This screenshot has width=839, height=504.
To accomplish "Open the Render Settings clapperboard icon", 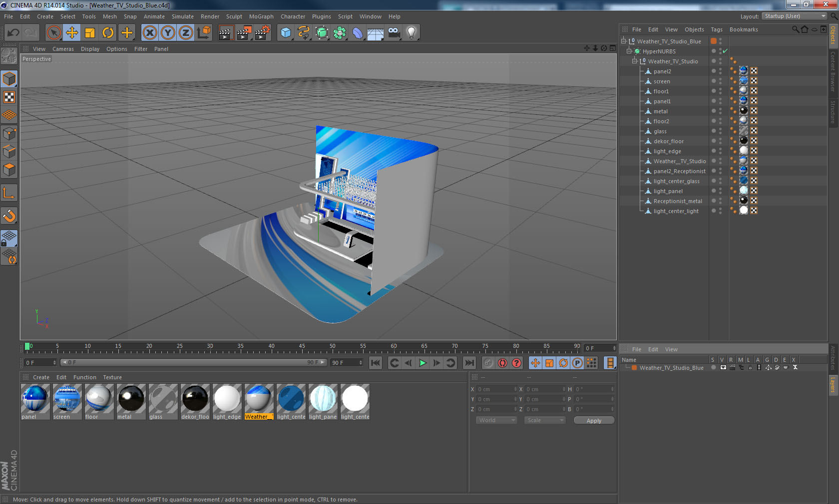I will [x=262, y=33].
